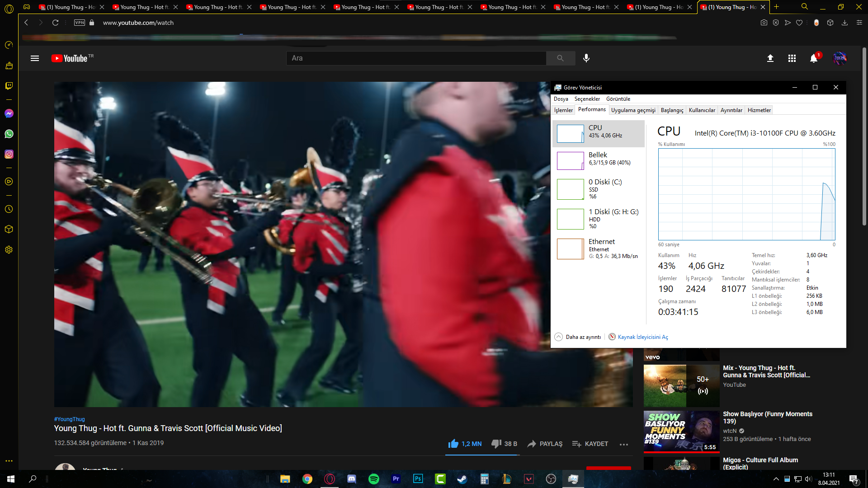Open Görüntüle menu in Task Manager
868x488 pixels.
618,99
